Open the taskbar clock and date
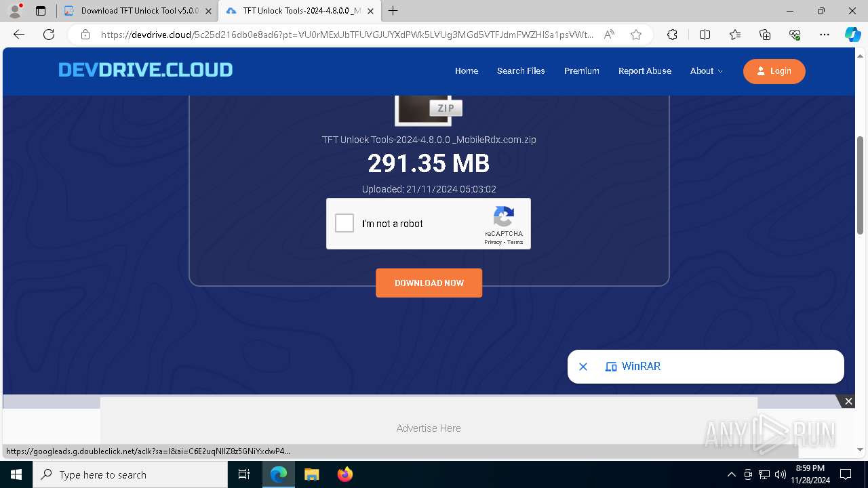Viewport: 868px width, 488px height. [x=810, y=474]
